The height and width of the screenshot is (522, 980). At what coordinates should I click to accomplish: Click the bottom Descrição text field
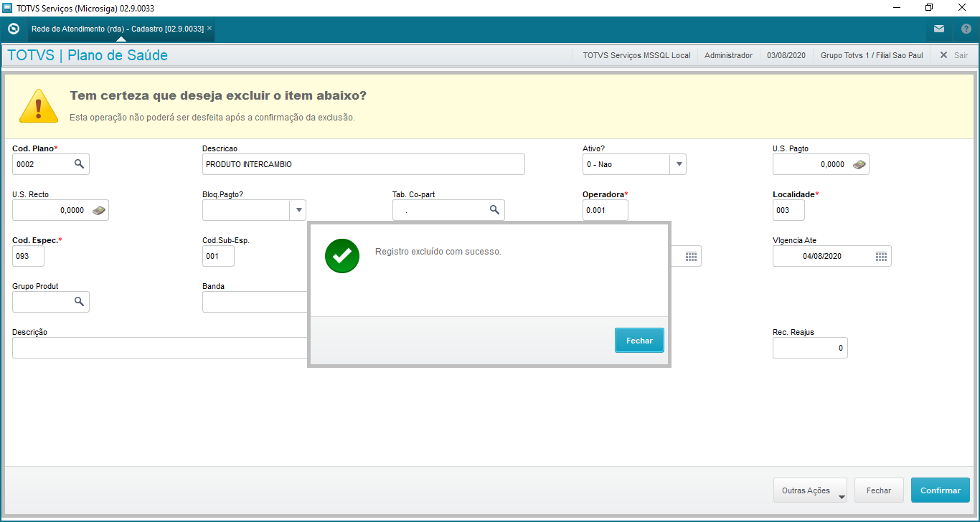[160, 348]
